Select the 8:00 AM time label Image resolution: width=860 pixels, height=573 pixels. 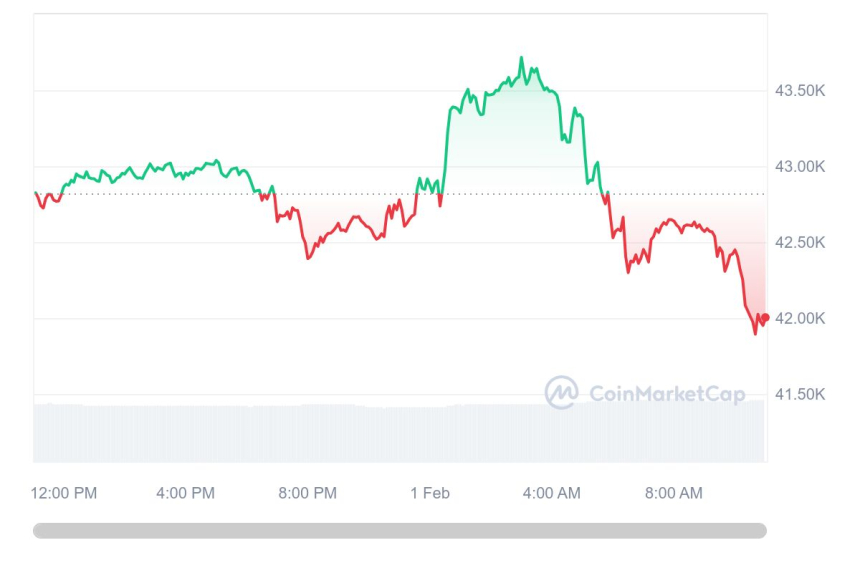pos(673,493)
